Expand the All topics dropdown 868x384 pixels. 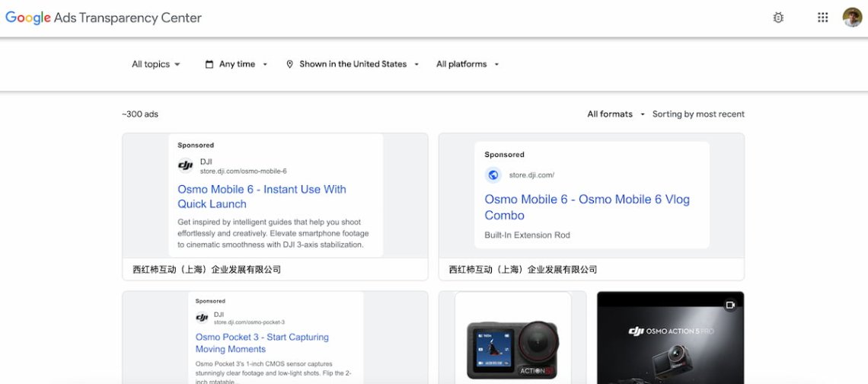point(156,64)
